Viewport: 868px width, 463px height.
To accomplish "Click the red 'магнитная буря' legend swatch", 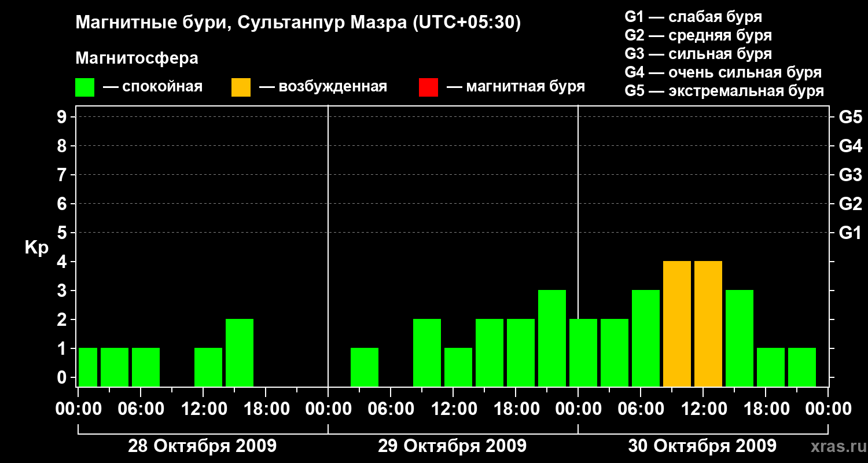I will [429, 87].
